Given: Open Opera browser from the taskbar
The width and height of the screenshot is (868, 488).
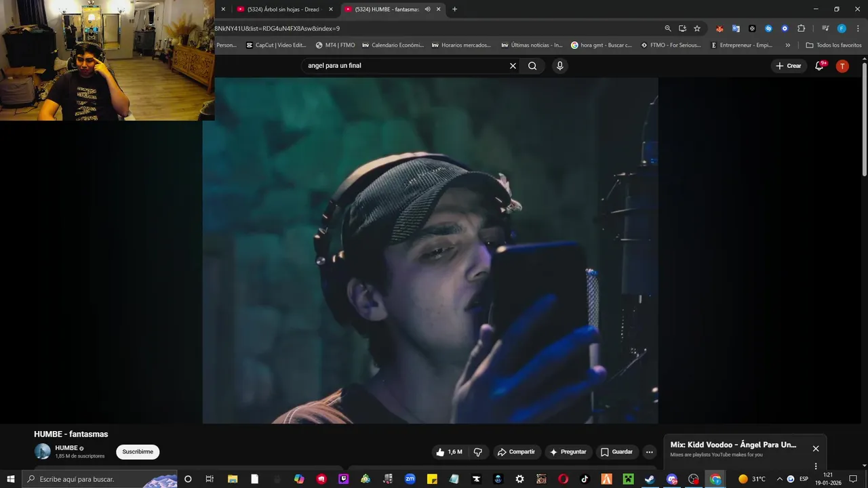Looking at the screenshot, I should click(563, 479).
